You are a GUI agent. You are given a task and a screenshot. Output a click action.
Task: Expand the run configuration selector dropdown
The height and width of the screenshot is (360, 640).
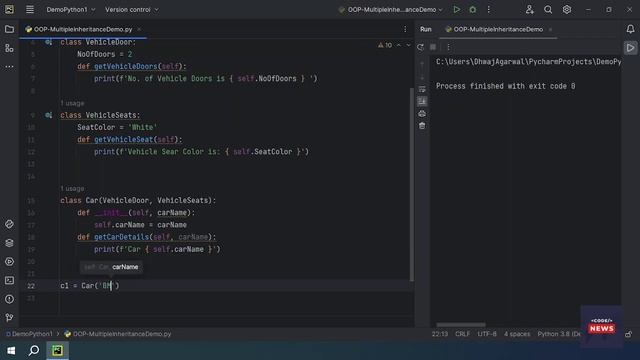pos(391,9)
